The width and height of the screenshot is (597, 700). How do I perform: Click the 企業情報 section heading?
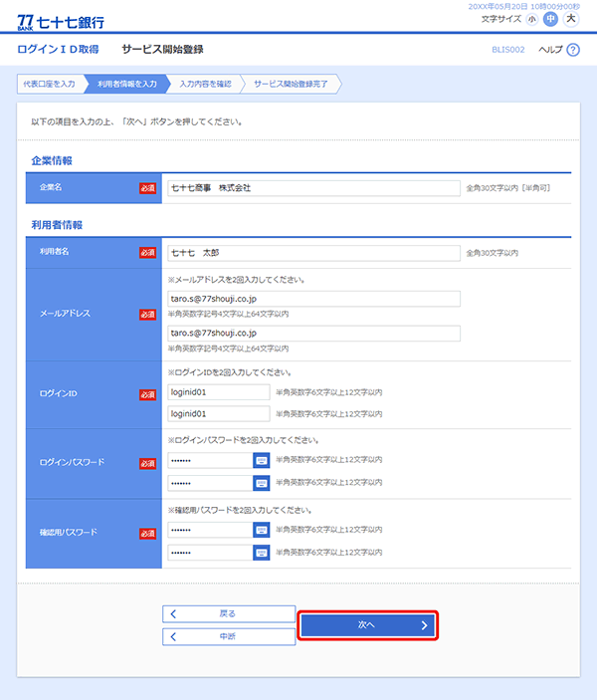(x=52, y=160)
